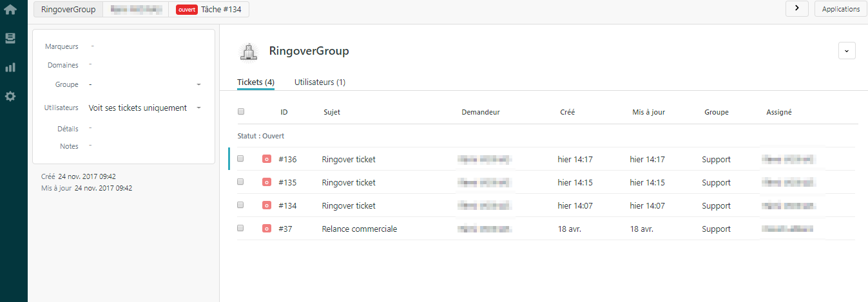Click the open status badge on ticket #37
The image size is (868, 302).
tap(267, 229)
